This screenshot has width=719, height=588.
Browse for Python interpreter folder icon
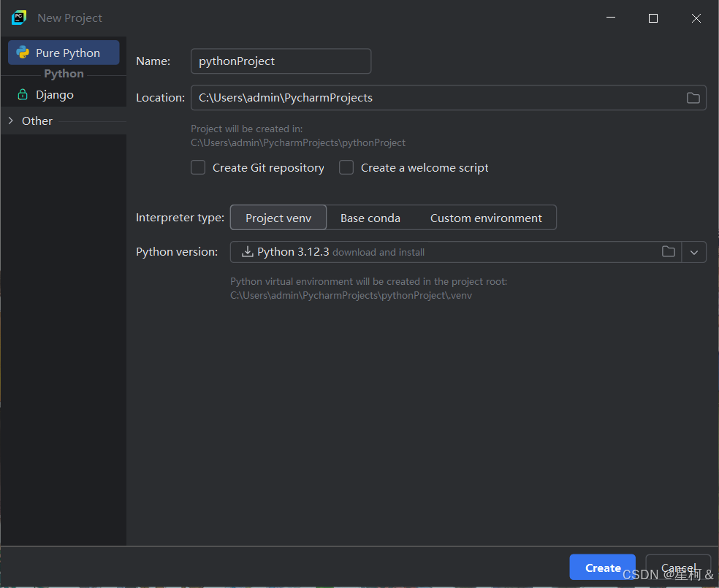pyautogui.click(x=668, y=251)
